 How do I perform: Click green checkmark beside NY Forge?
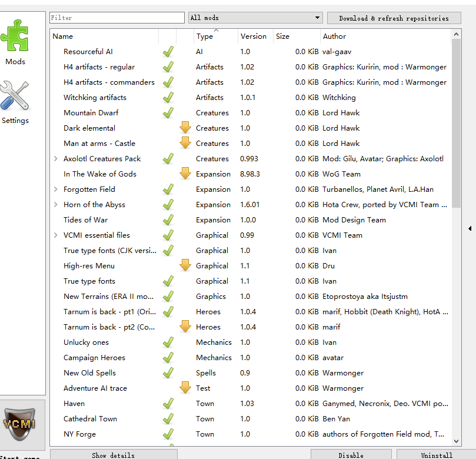(168, 434)
